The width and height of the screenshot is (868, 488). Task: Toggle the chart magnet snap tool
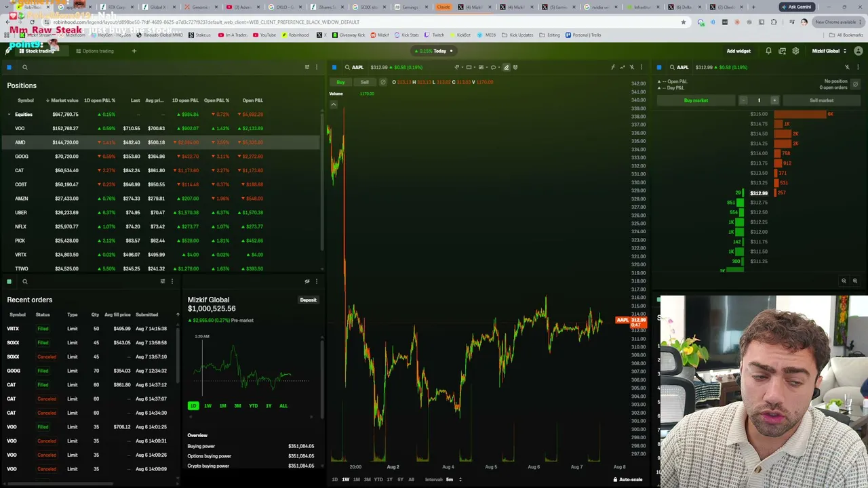[515, 67]
